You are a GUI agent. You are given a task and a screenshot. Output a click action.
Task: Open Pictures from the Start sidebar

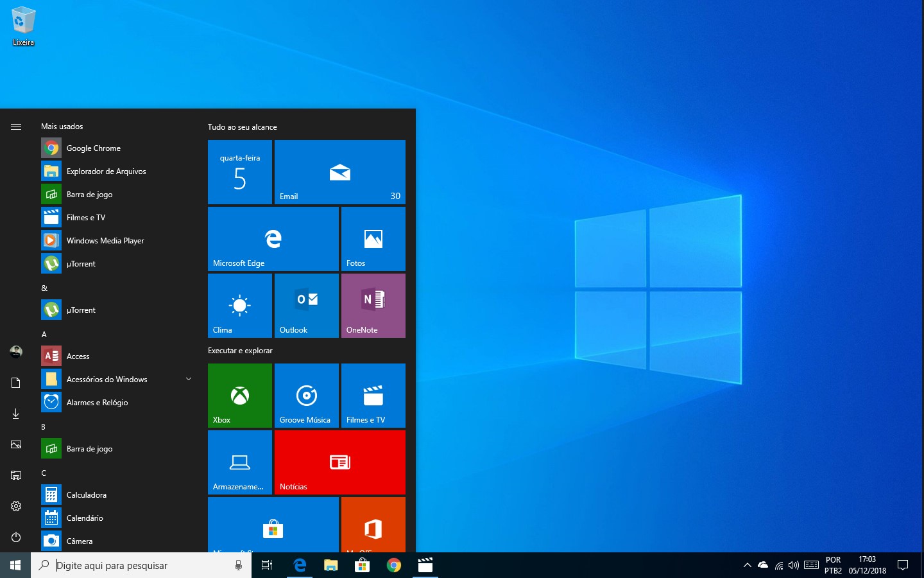(x=16, y=444)
